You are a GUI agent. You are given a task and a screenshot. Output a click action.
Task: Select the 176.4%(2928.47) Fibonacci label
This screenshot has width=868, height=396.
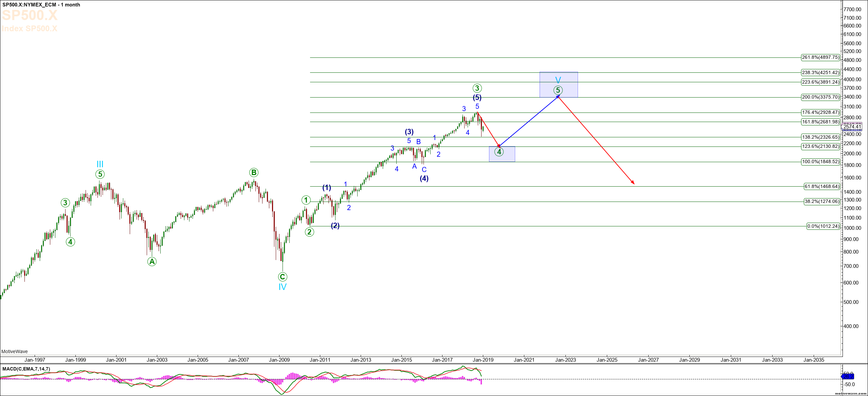[820, 113]
